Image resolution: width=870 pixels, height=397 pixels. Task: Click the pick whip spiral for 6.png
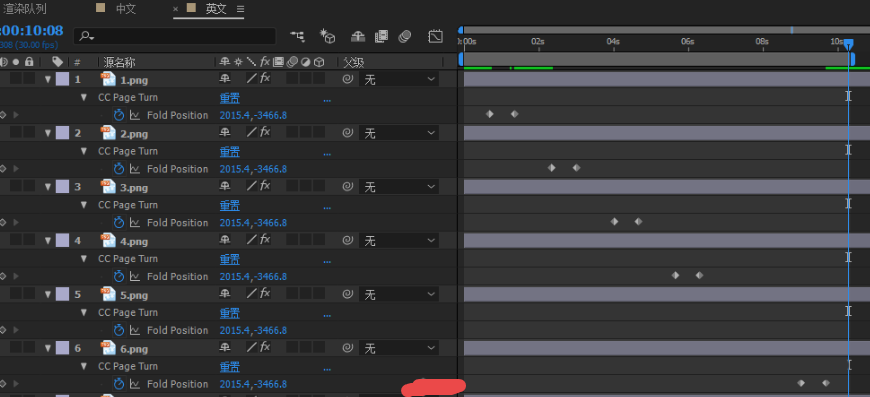click(x=347, y=348)
